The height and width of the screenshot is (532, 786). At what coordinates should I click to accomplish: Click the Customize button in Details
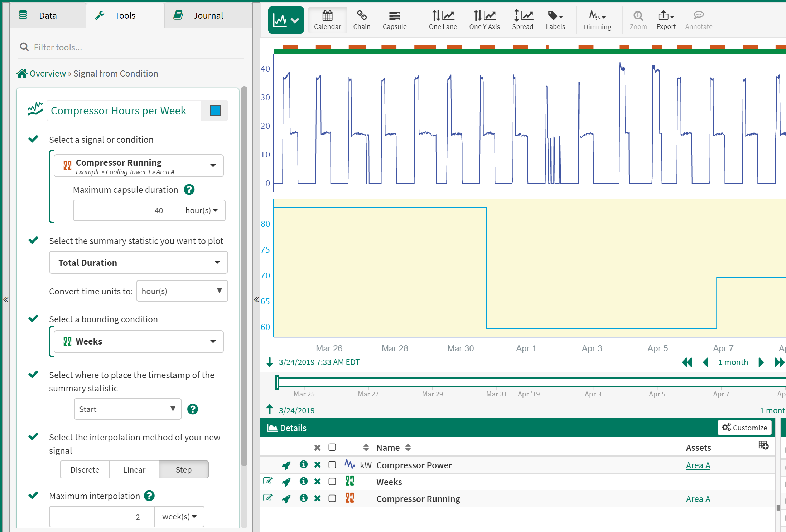[x=744, y=428]
